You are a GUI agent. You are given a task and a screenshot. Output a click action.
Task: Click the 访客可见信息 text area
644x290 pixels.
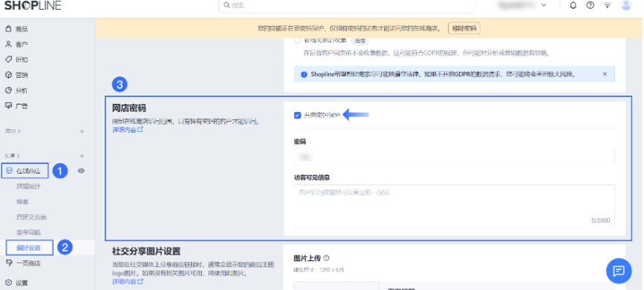point(455,206)
